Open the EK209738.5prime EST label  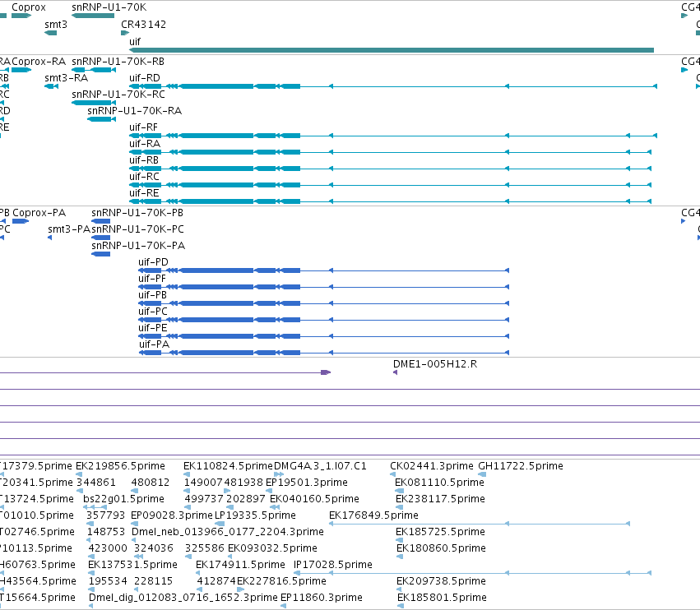[x=441, y=581]
